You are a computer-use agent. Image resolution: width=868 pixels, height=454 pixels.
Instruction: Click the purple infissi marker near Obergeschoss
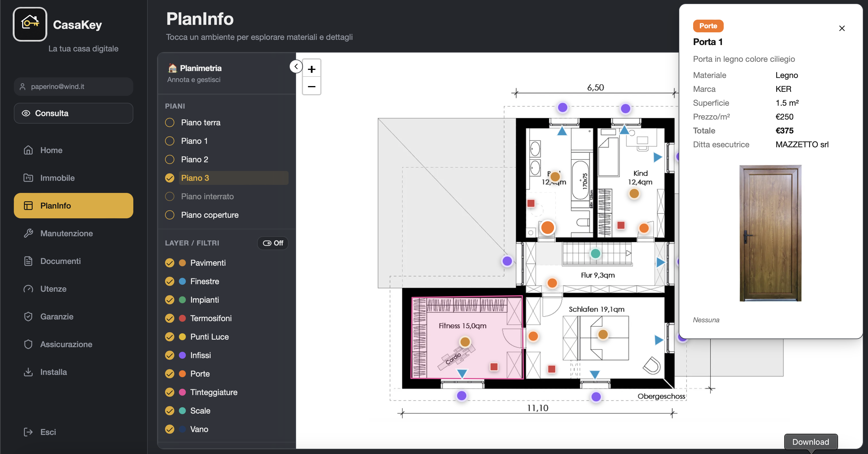coord(596,397)
